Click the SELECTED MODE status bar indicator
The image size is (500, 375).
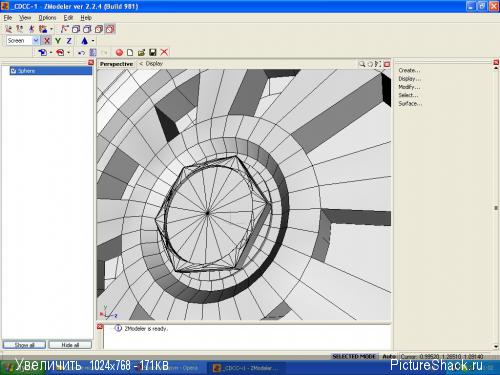(354, 356)
